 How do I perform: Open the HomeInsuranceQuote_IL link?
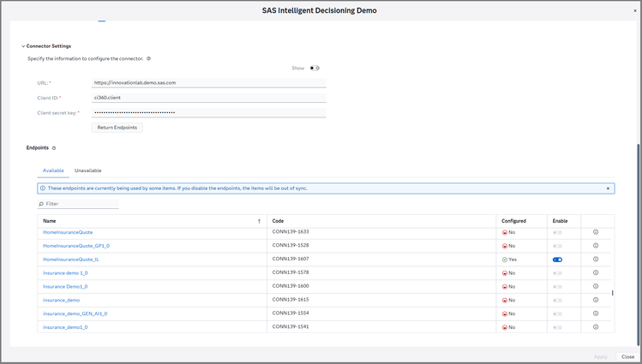[x=71, y=260]
